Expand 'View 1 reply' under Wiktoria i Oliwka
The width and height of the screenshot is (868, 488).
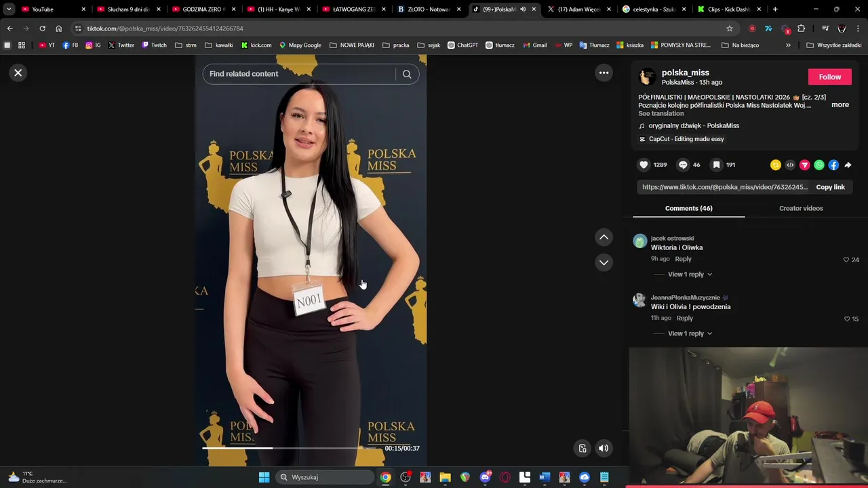(690, 274)
